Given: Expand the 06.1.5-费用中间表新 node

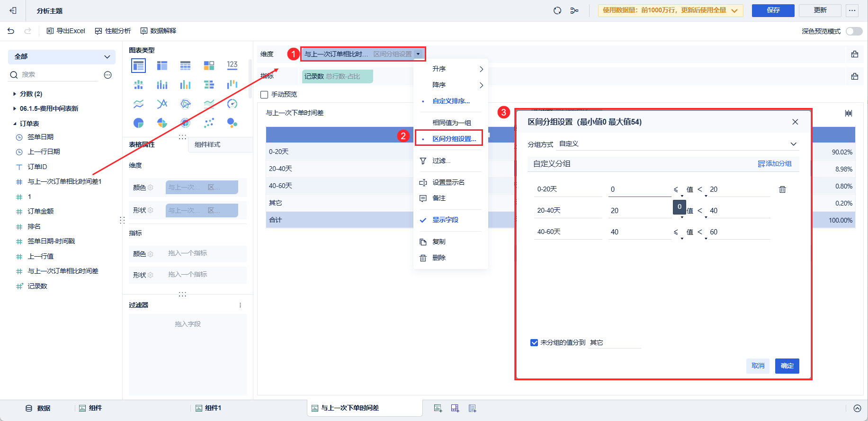Looking at the screenshot, I should (x=15, y=108).
